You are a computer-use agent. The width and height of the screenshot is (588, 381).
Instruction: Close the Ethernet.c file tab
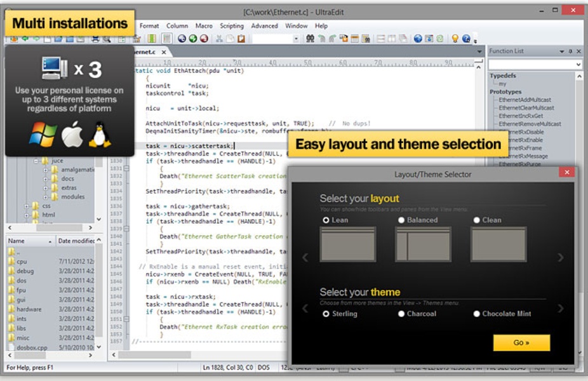163,52
